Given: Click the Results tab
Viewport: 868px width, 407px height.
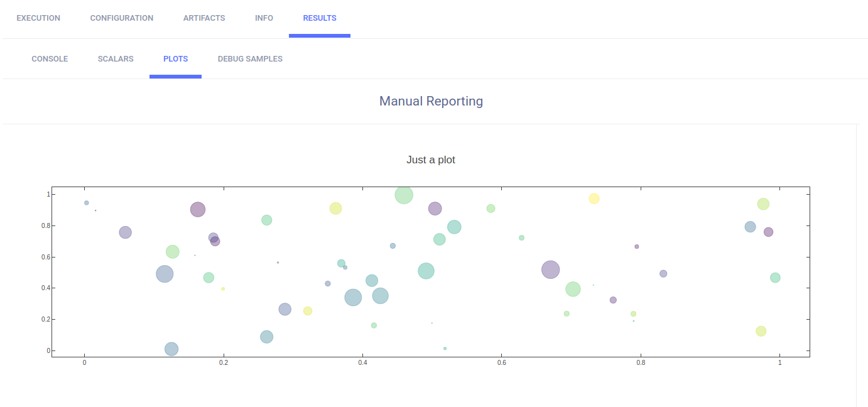Looking at the screenshot, I should pos(320,18).
